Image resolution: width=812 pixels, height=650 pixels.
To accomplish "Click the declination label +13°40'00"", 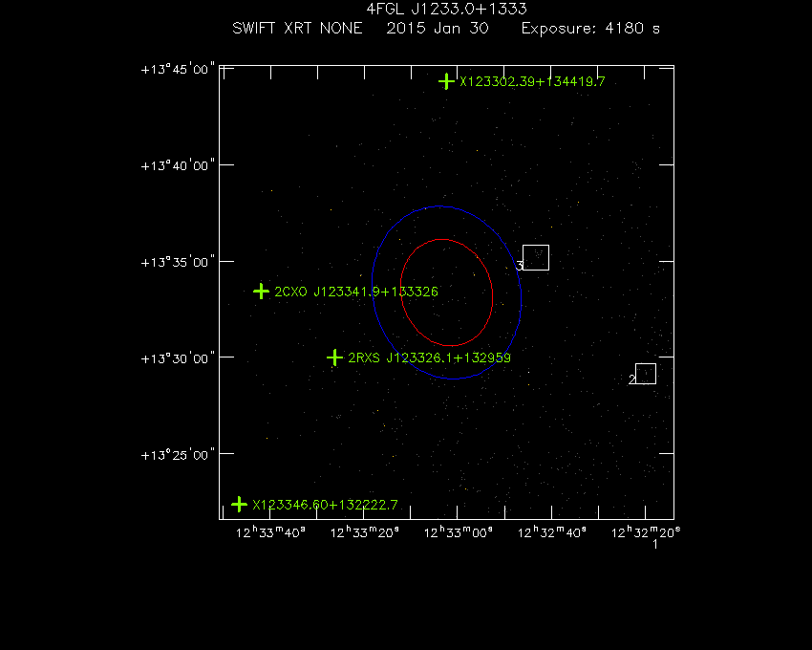I will (178, 166).
